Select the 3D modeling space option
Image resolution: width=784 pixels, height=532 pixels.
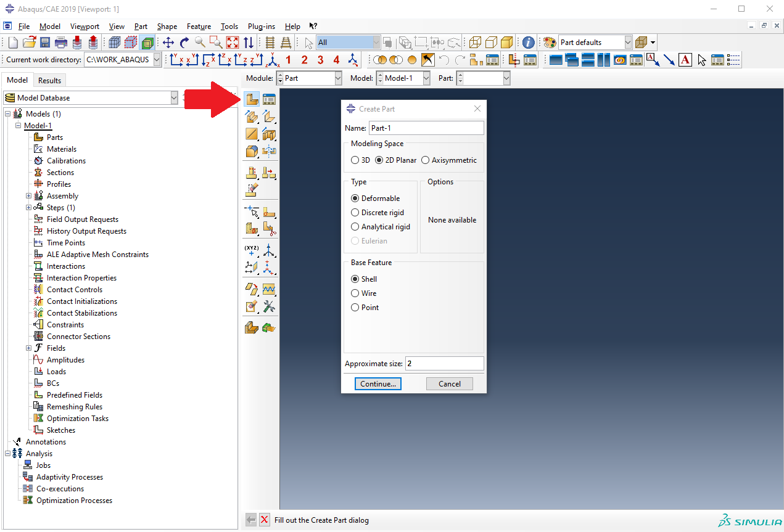[x=355, y=160]
